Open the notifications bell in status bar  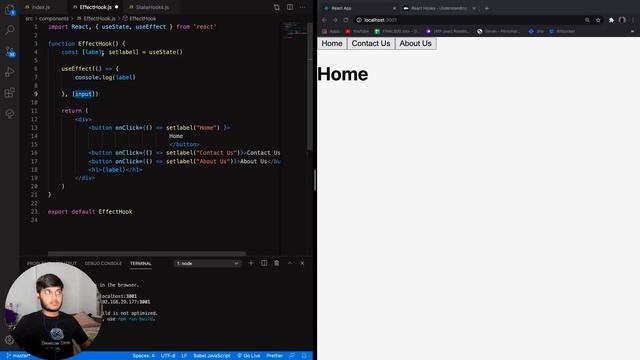304,356
